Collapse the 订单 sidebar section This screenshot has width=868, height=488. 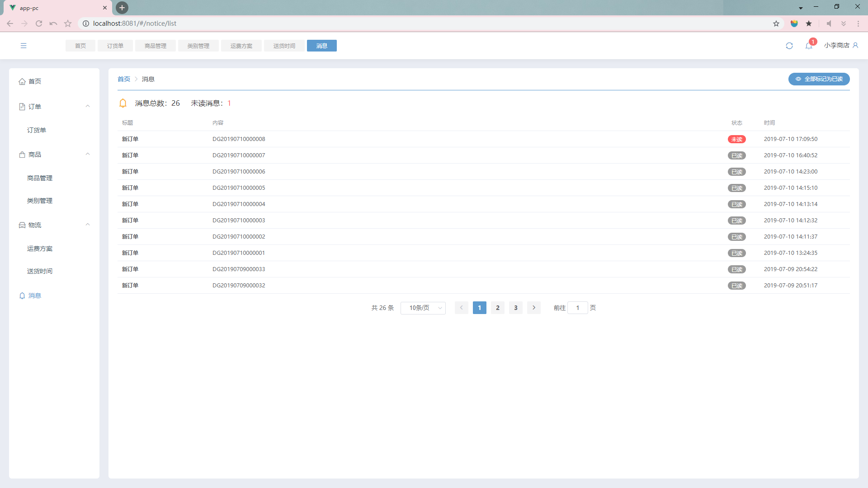pos(88,107)
